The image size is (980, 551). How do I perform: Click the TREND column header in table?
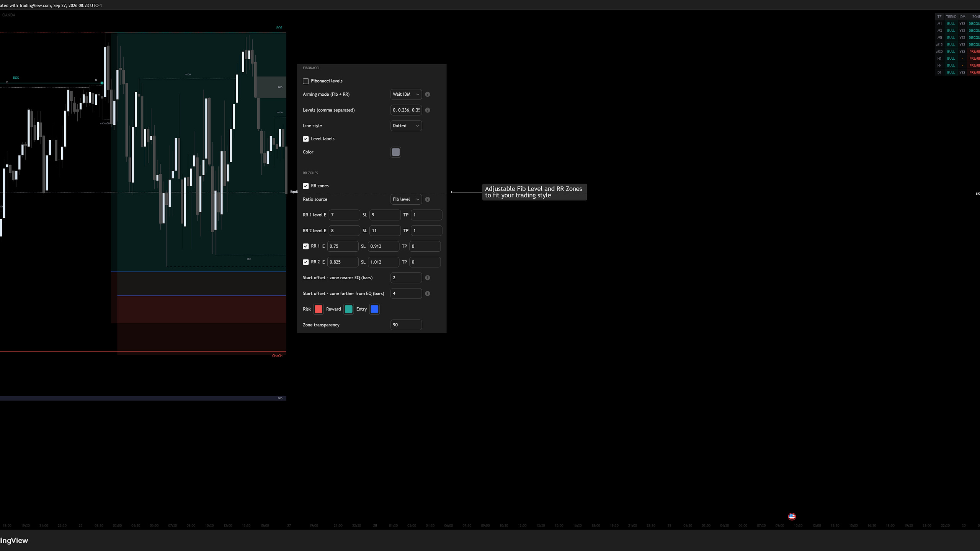coord(951,17)
